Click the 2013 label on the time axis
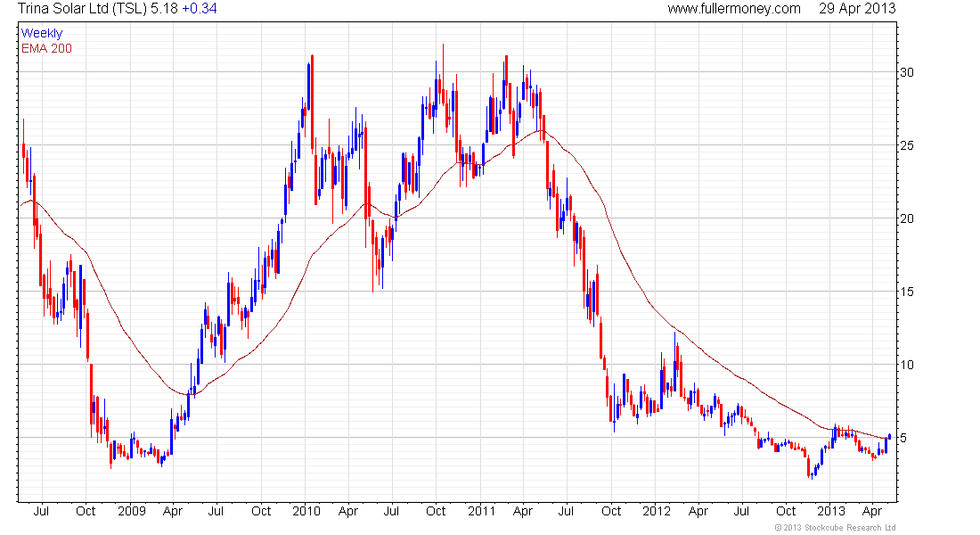This screenshot has height=535, width=980. pyautogui.click(x=831, y=511)
